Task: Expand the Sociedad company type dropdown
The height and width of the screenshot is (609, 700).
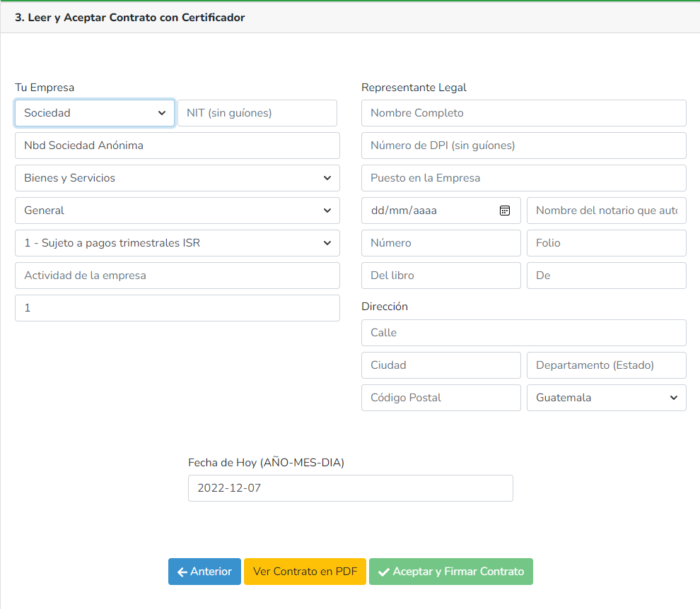Action: 94,113
